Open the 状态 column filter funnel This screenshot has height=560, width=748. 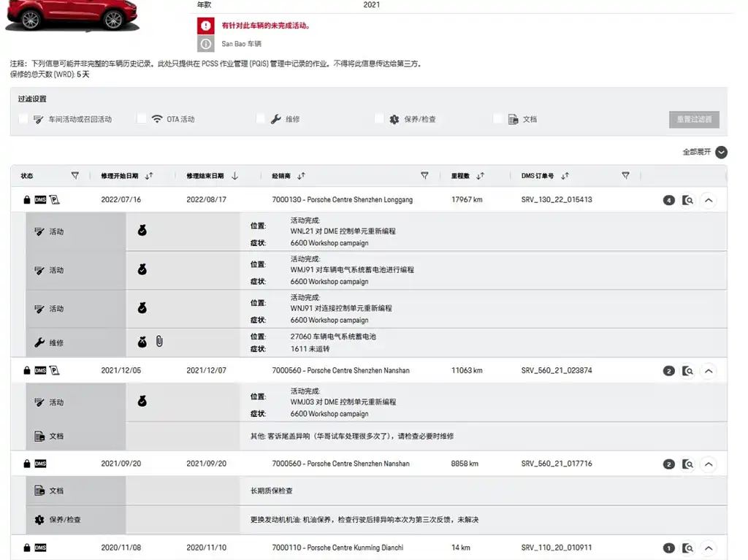click(75, 175)
